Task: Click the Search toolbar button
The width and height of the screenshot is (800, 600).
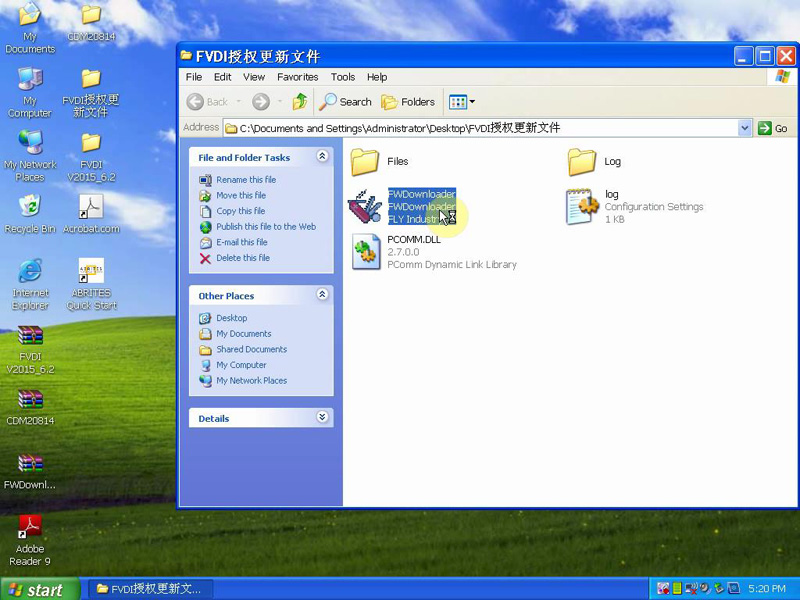Action: click(345, 102)
